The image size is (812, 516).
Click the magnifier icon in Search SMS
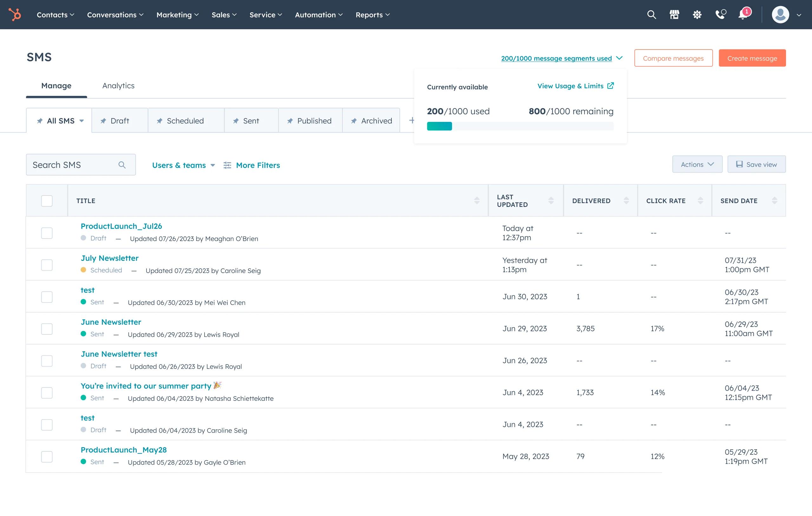point(122,165)
